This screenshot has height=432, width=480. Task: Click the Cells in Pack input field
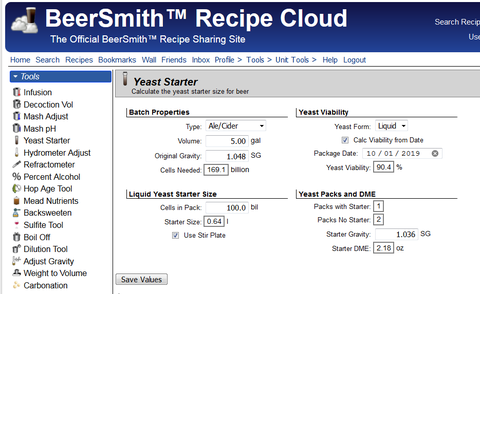point(227,208)
